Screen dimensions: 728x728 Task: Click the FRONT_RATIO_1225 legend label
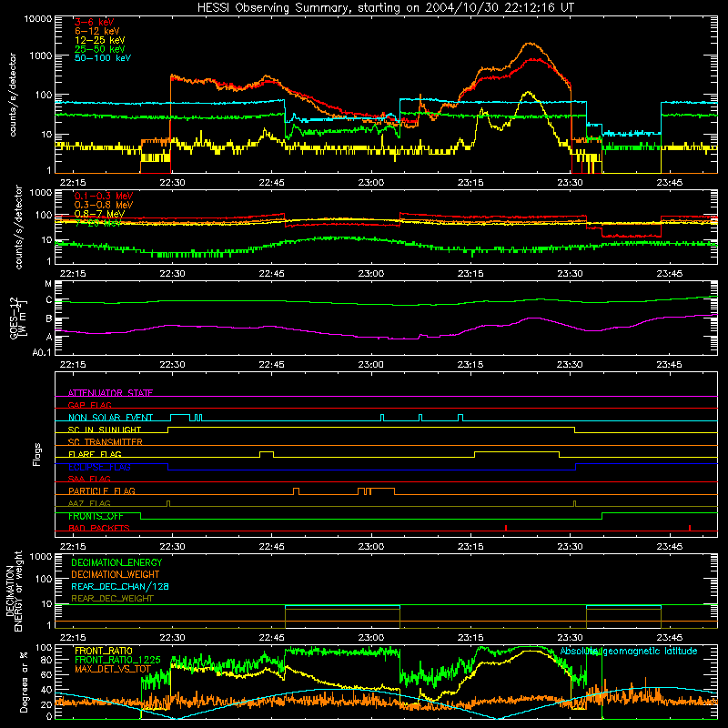point(117,660)
